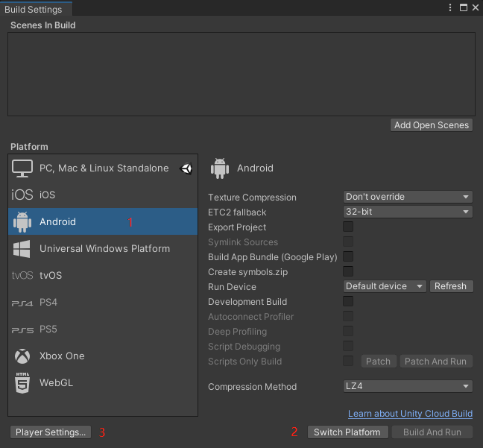The height and width of the screenshot is (448, 483).
Task: Toggle the Script Debugging checkbox
Action: click(x=348, y=346)
